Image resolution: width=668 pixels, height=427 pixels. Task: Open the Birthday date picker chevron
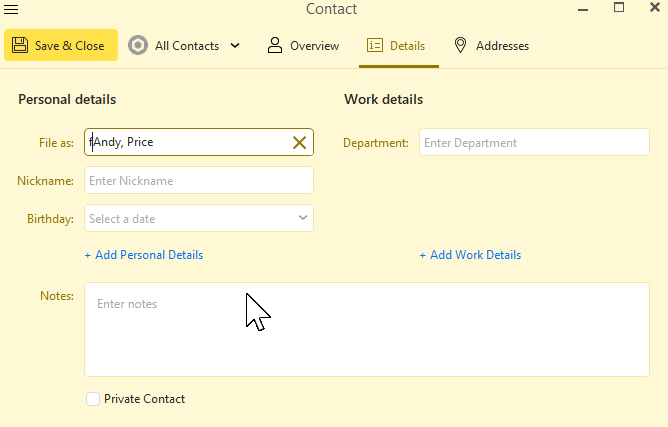pos(303,218)
